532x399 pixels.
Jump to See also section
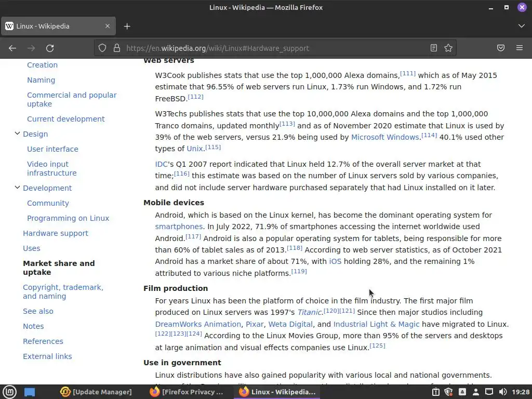[38, 311]
